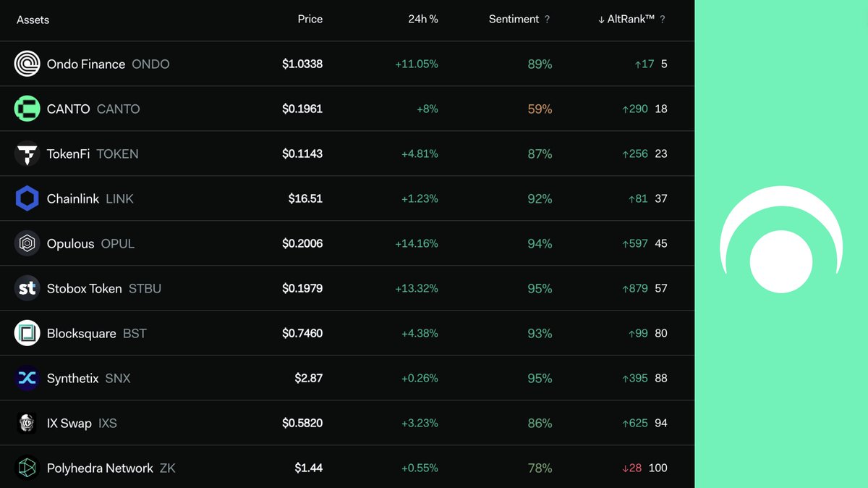This screenshot has height=488, width=868.
Task: Click the $16.51 price
Action: click(305, 198)
